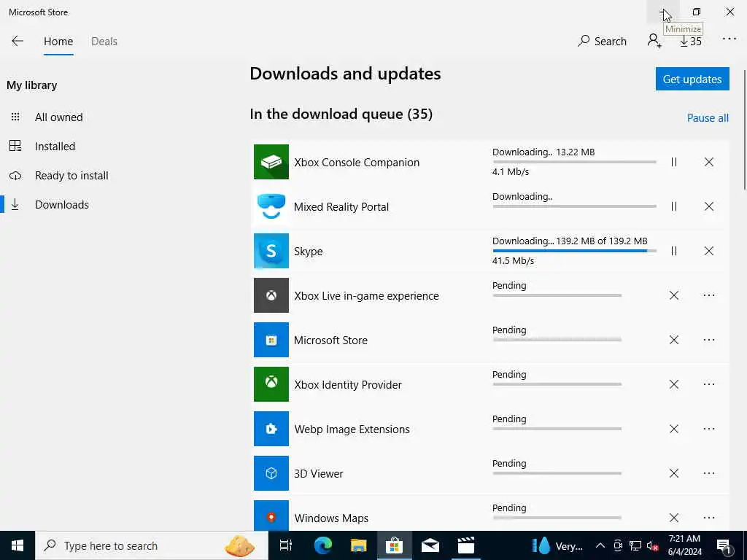Select Installed in My library
Screen dimensions: 747x560
[x=55, y=146]
